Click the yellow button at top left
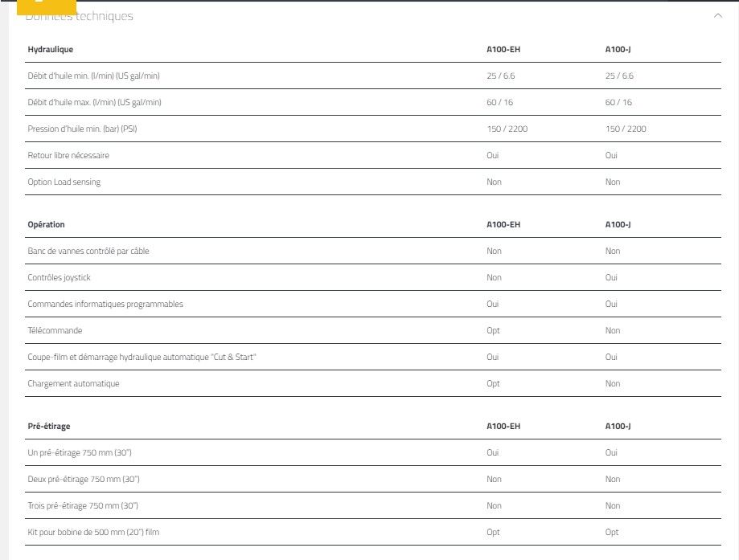The image size is (739, 560). tap(47, 6)
